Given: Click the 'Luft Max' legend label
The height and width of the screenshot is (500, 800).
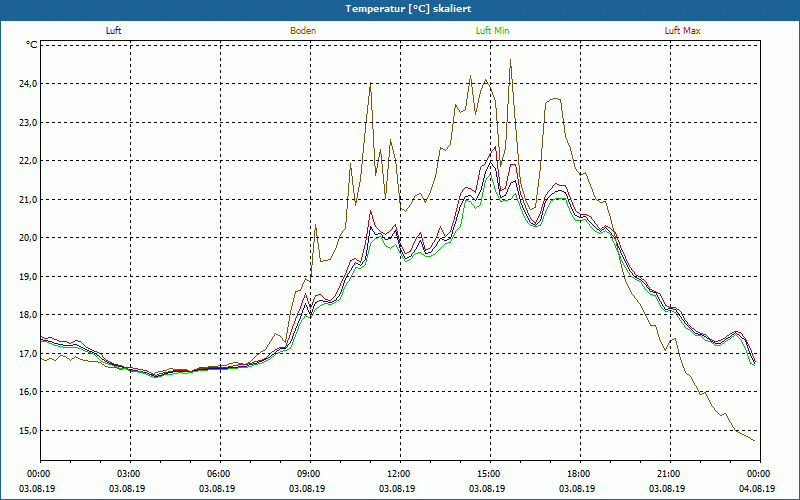Looking at the screenshot, I should (x=683, y=31).
